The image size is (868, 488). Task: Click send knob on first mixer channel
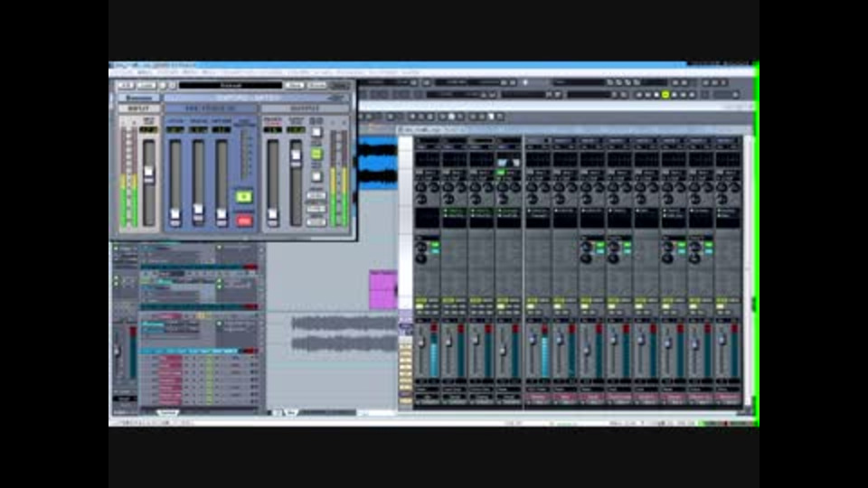tap(421, 247)
